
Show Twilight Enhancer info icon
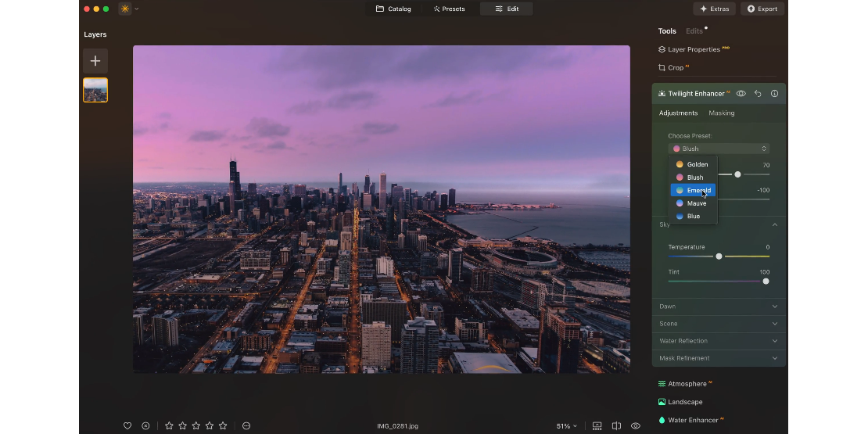774,94
